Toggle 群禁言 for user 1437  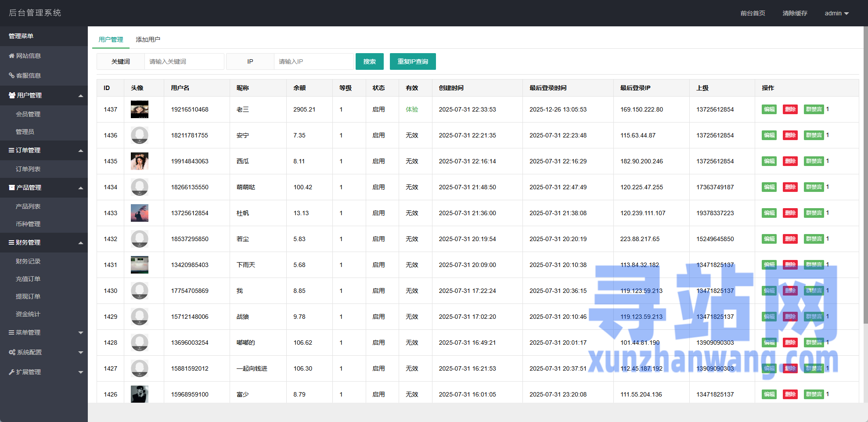[x=814, y=109]
